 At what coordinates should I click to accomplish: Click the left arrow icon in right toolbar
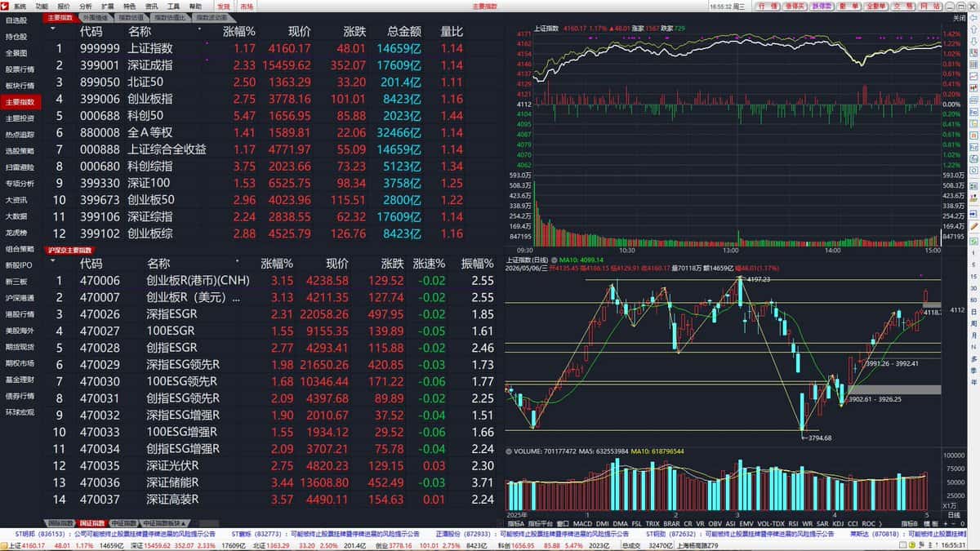point(972,17)
